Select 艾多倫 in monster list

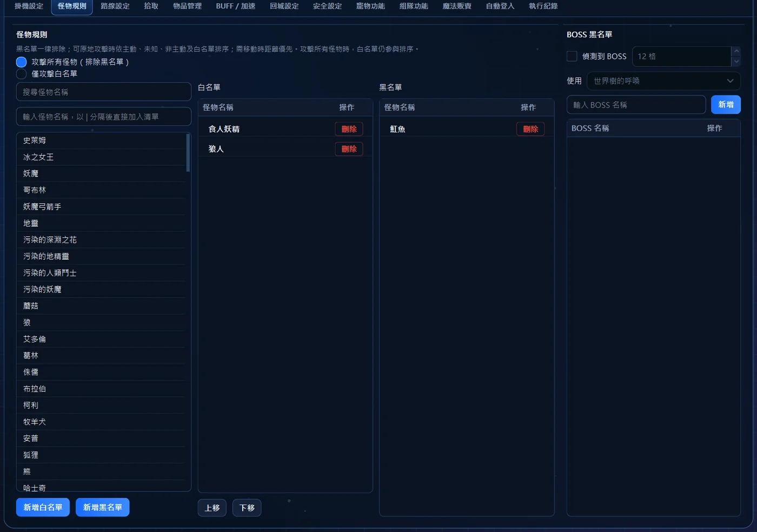(x=101, y=340)
